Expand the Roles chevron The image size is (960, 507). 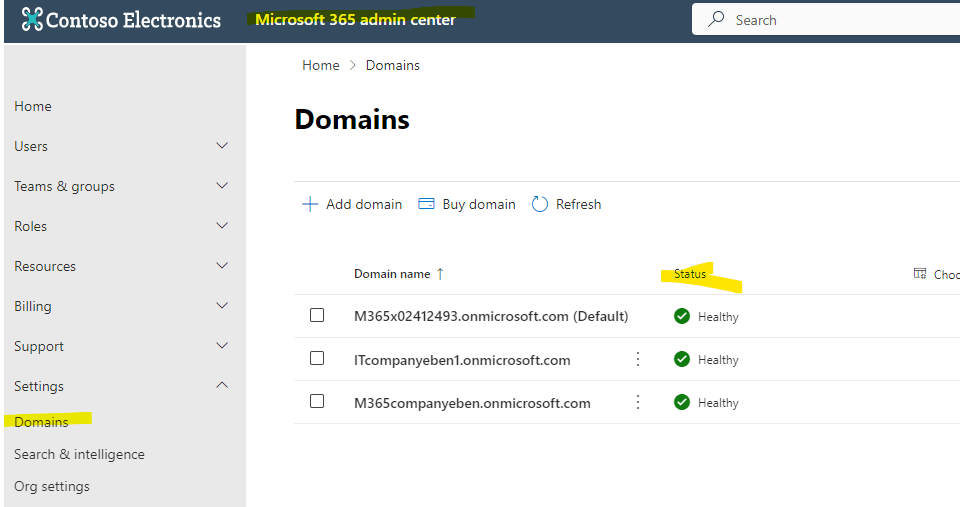click(x=222, y=225)
